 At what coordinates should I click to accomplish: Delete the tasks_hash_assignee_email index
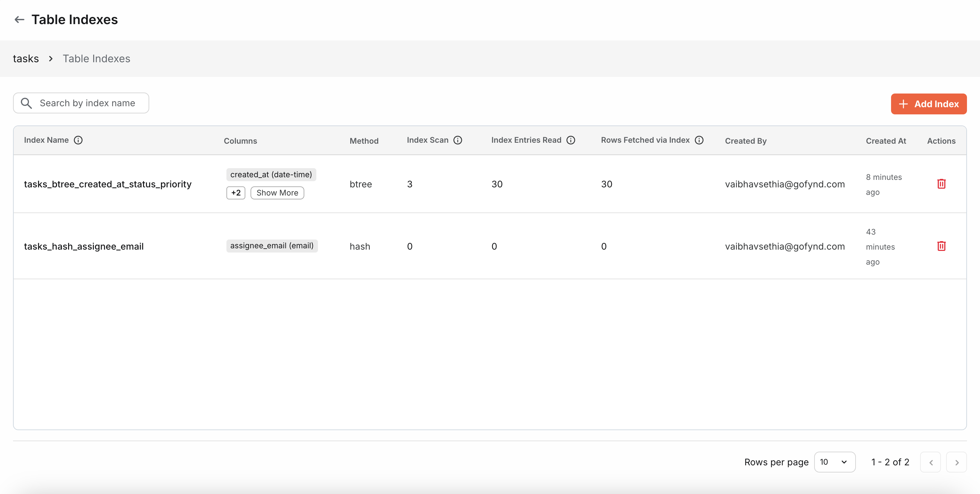coord(942,246)
